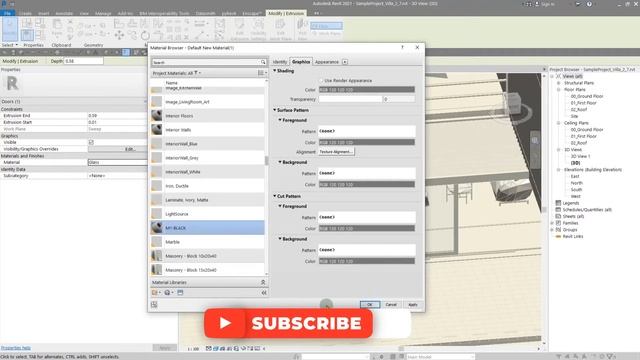This screenshot has width=640, height=360.
Task: Select the Modify tool in the ribbon
Action: [10, 29]
